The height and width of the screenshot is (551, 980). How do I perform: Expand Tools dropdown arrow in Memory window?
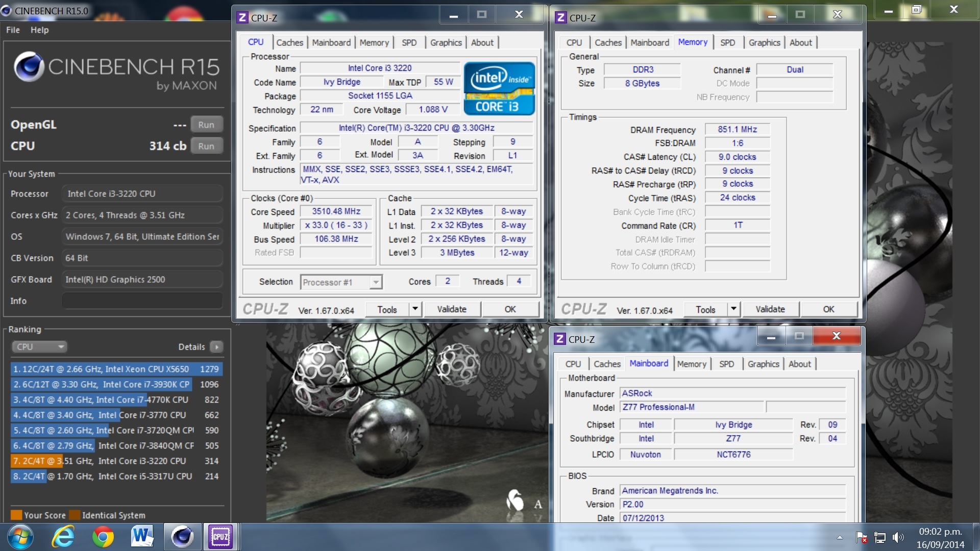coord(733,309)
